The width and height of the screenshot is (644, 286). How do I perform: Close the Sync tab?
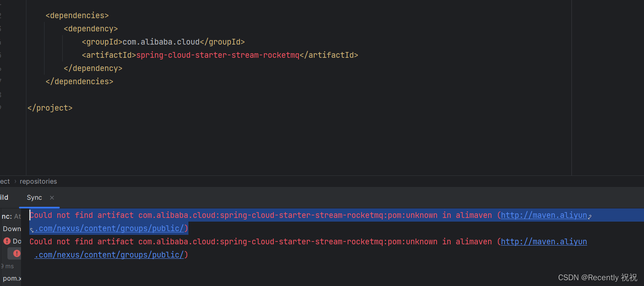52,198
